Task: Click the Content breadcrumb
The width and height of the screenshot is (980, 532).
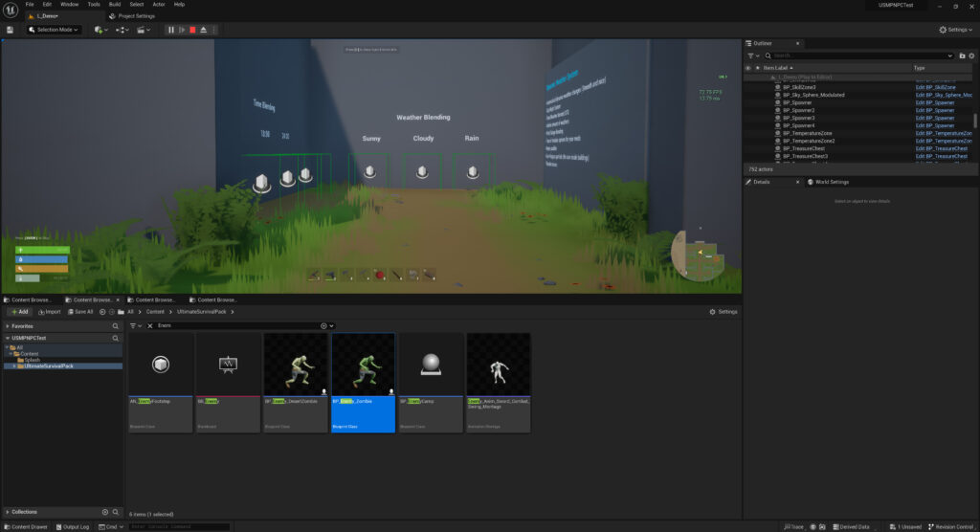Action: pos(155,312)
